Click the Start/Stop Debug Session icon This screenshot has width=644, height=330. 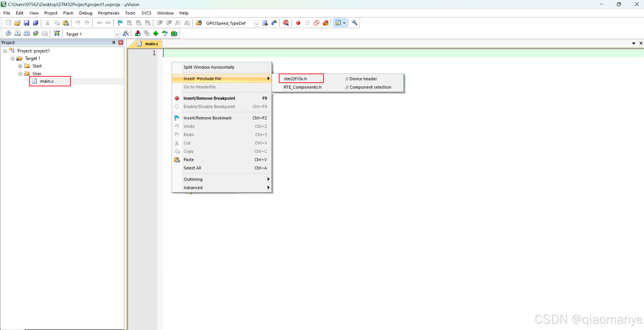tap(286, 23)
